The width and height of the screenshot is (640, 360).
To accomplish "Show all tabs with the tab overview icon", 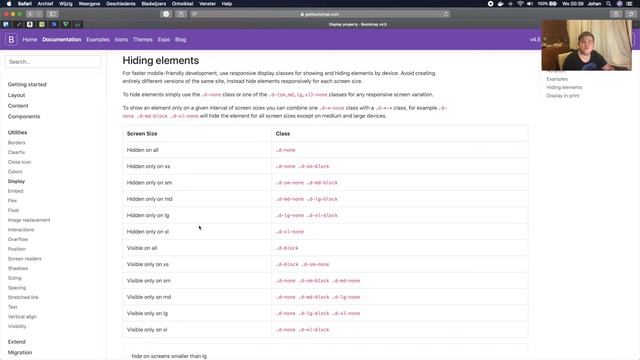I will coord(631,14).
